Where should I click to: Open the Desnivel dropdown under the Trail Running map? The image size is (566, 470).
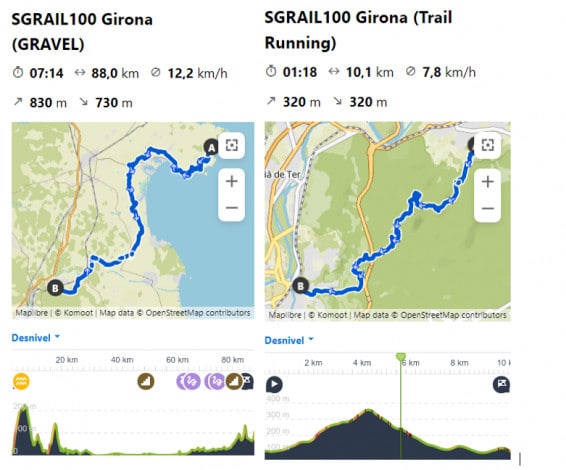[289, 340]
